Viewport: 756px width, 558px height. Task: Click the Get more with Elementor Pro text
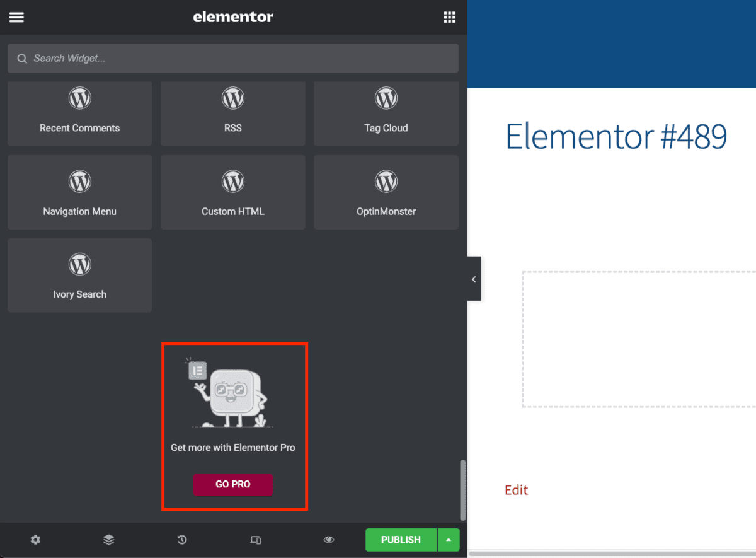point(233,448)
